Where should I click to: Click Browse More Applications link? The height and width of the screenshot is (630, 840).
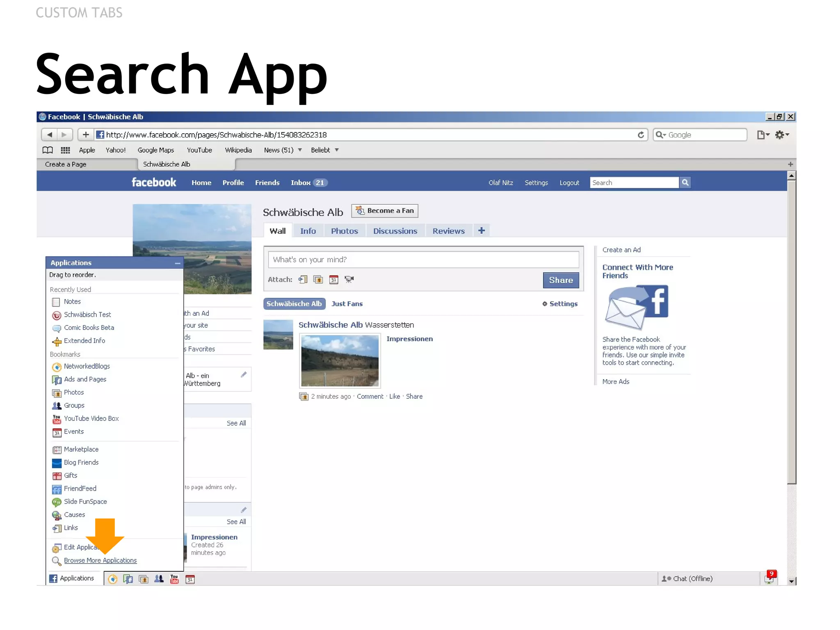pos(100,561)
